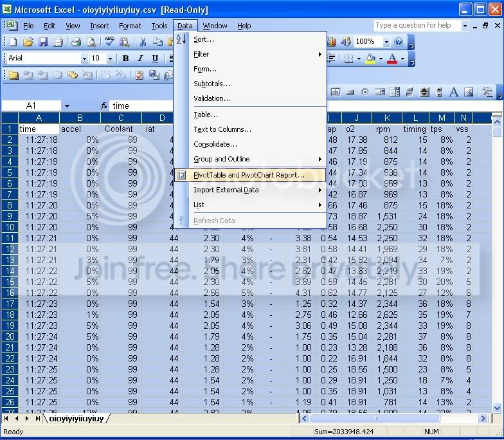Cut the selection with the scissors icon

click(143, 41)
